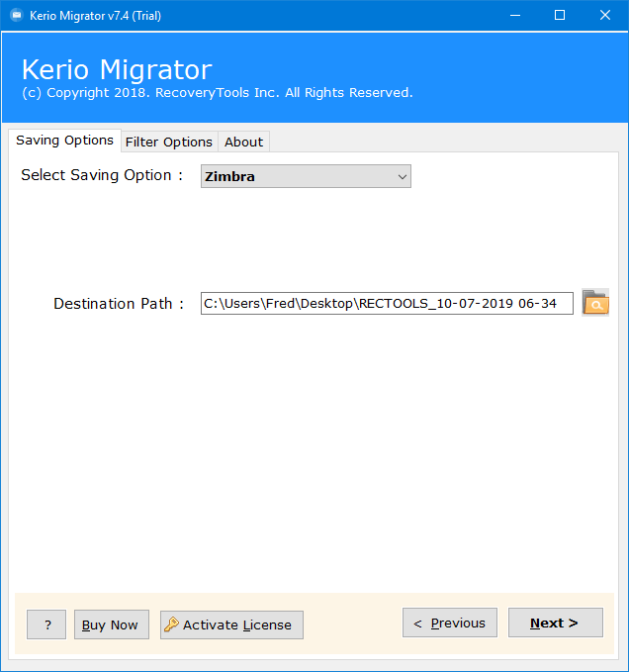Screen dimensions: 629x672
Task: Open the About tab
Action: (x=243, y=142)
